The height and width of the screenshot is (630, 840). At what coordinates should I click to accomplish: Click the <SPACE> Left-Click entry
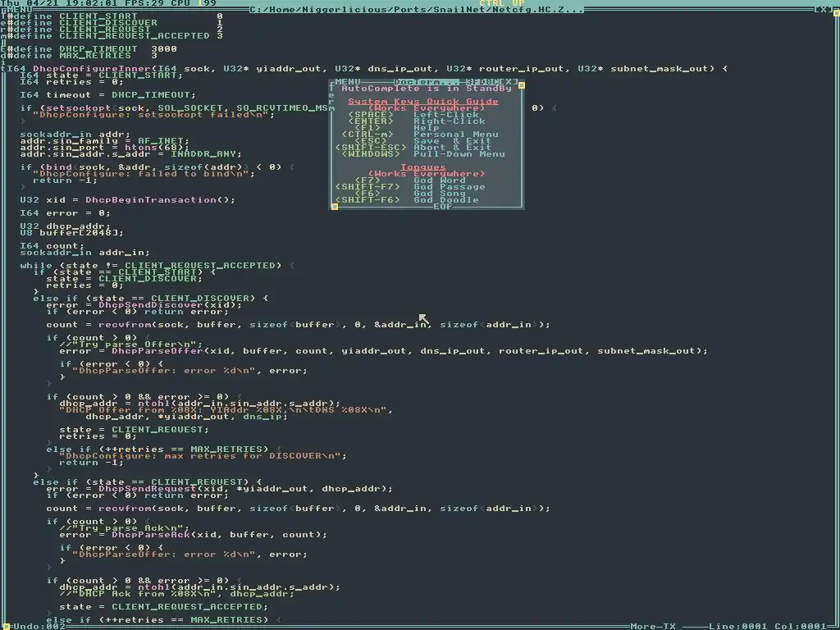(x=413, y=115)
